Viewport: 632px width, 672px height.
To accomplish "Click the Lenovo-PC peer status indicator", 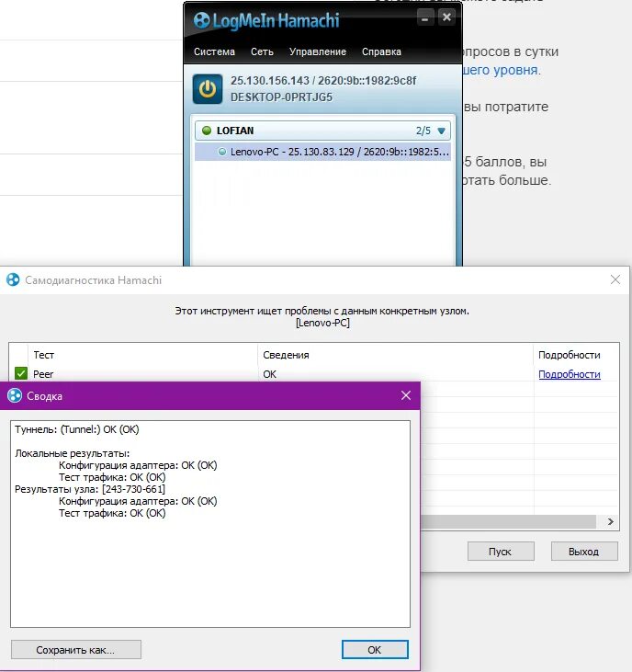I will click(x=221, y=152).
